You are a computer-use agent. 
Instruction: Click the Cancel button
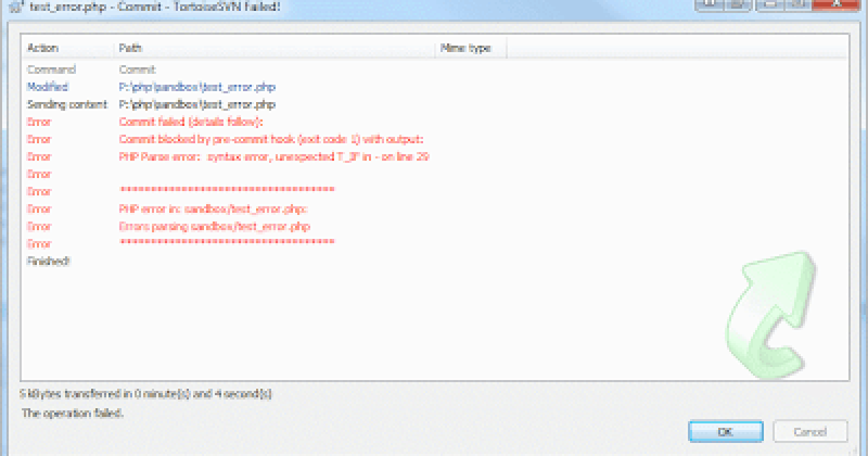[810, 431]
